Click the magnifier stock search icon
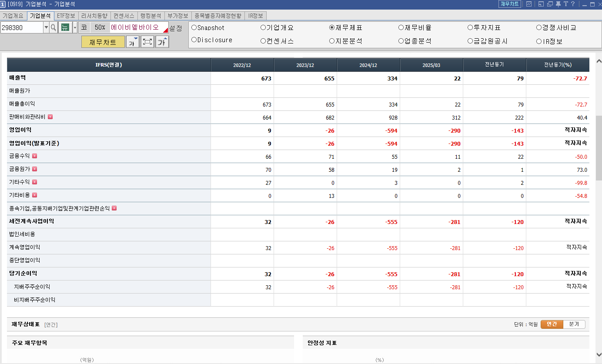The width and height of the screenshot is (602, 364). (53, 27)
